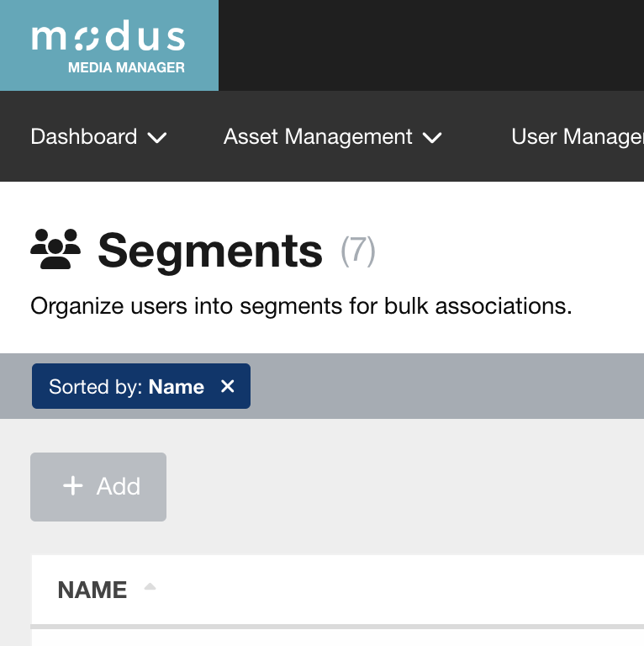This screenshot has width=644, height=646.
Task: Click the segment count (7) label
Action: (x=358, y=251)
